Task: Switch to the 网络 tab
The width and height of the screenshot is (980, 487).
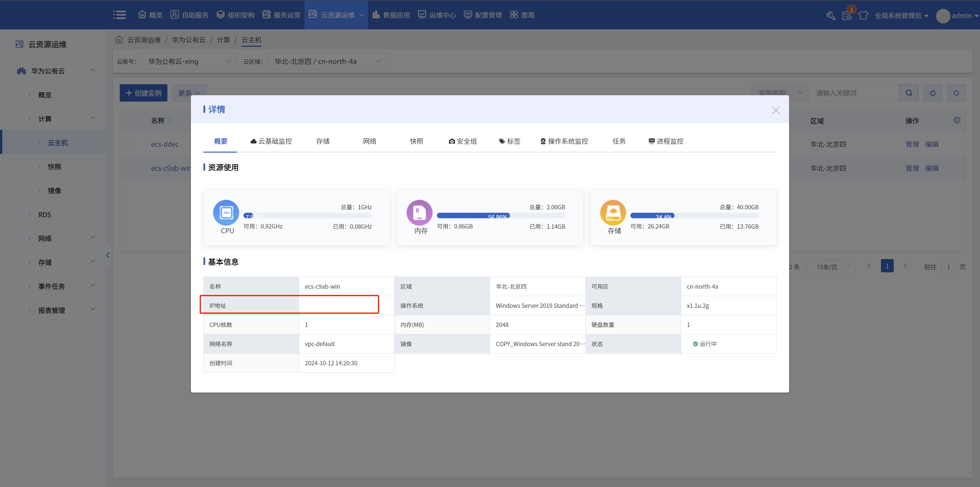Action: [369, 141]
